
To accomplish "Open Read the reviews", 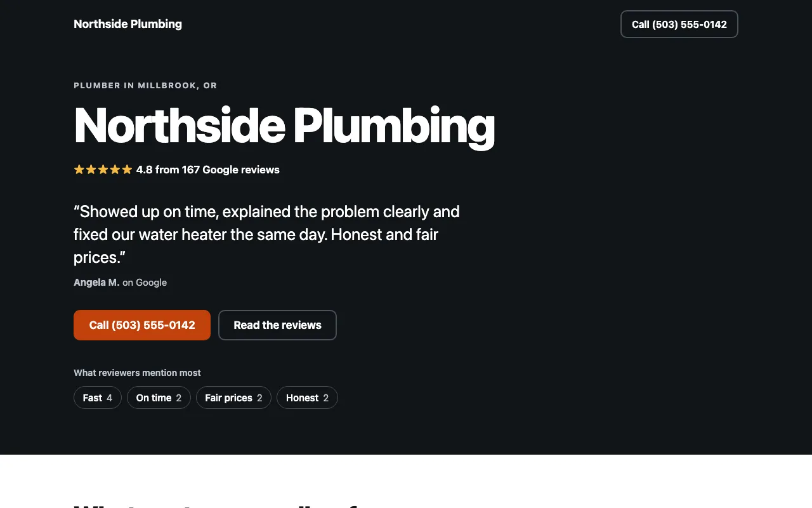I will tap(277, 325).
